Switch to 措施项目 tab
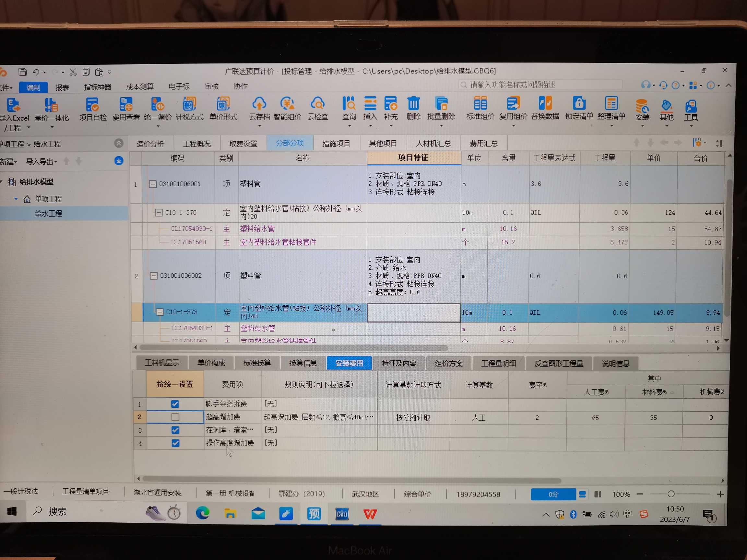The height and width of the screenshot is (560, 747). pyautogui.click(x=336, y=144)
